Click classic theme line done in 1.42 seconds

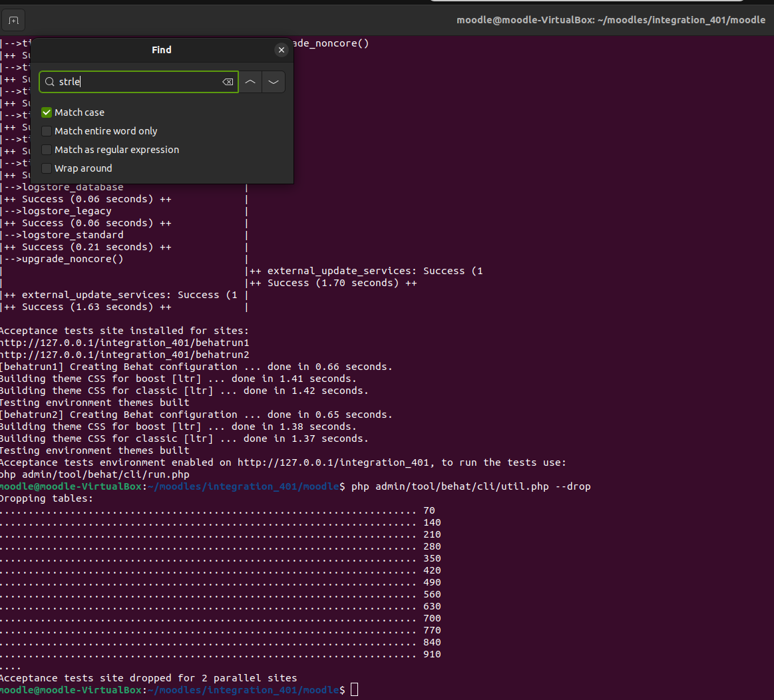[184, 391]
